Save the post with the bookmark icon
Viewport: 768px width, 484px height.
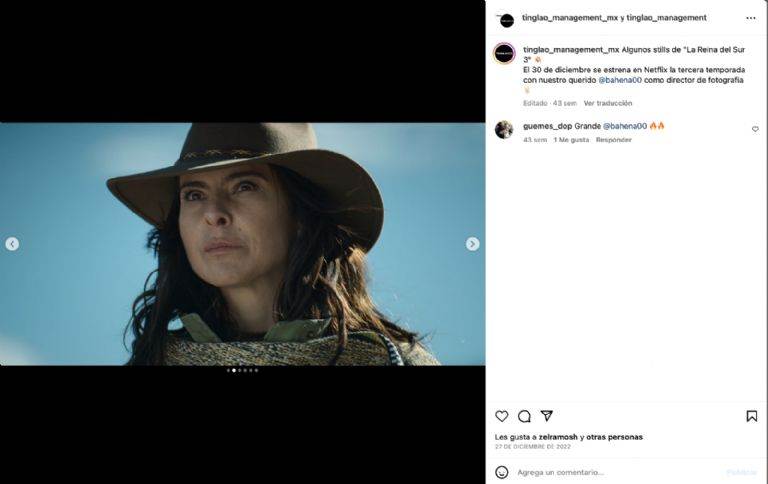click(x=751, y=416)
